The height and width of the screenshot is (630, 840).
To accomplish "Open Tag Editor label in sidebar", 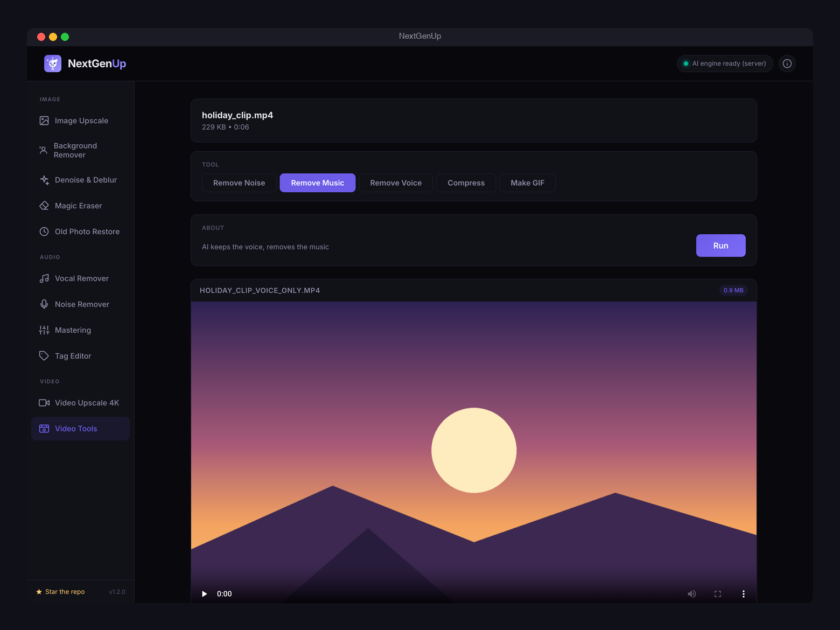I will coord(73,356).
